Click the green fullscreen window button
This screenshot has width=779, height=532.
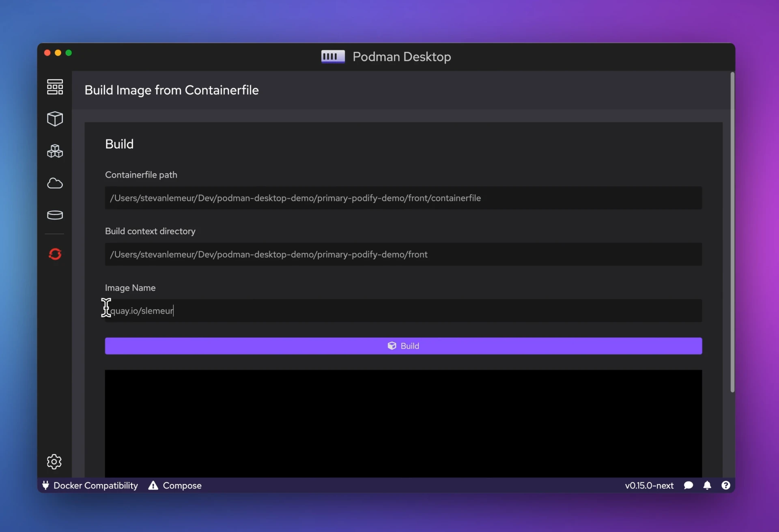click(69, 53)
